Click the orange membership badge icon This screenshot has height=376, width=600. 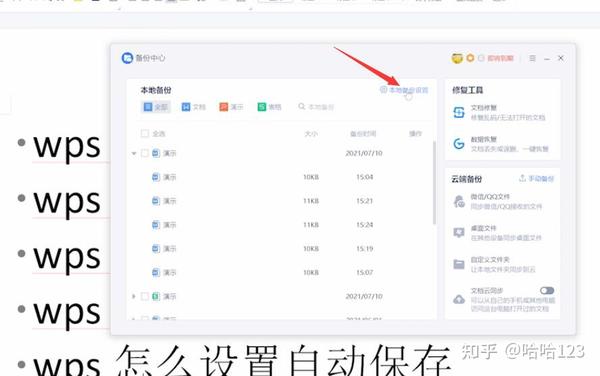(x=470, y=58)
